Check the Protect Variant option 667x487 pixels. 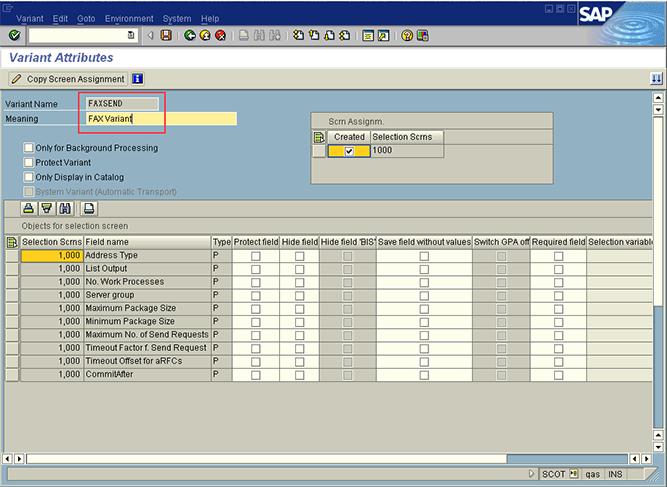(x=29, y=162)
